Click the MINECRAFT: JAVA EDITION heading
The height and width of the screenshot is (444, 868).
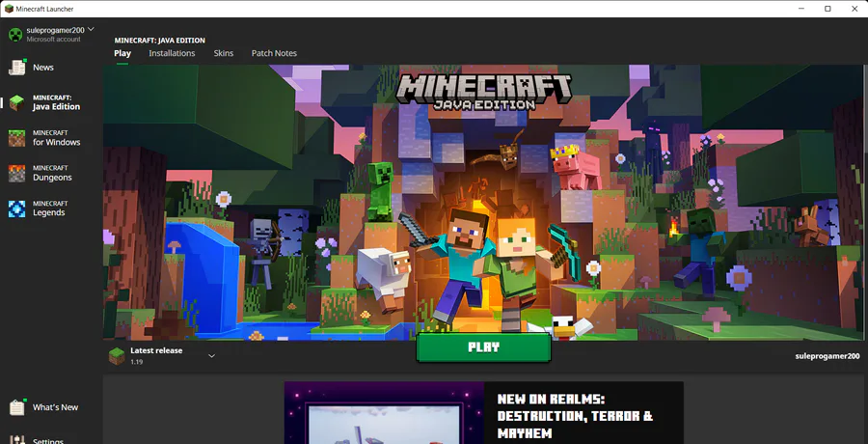click(x=159, y=41)
